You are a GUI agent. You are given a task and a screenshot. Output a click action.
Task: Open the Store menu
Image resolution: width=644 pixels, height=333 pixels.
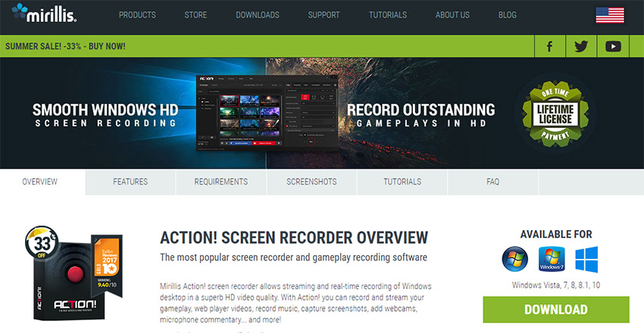(x=195, y=15)
